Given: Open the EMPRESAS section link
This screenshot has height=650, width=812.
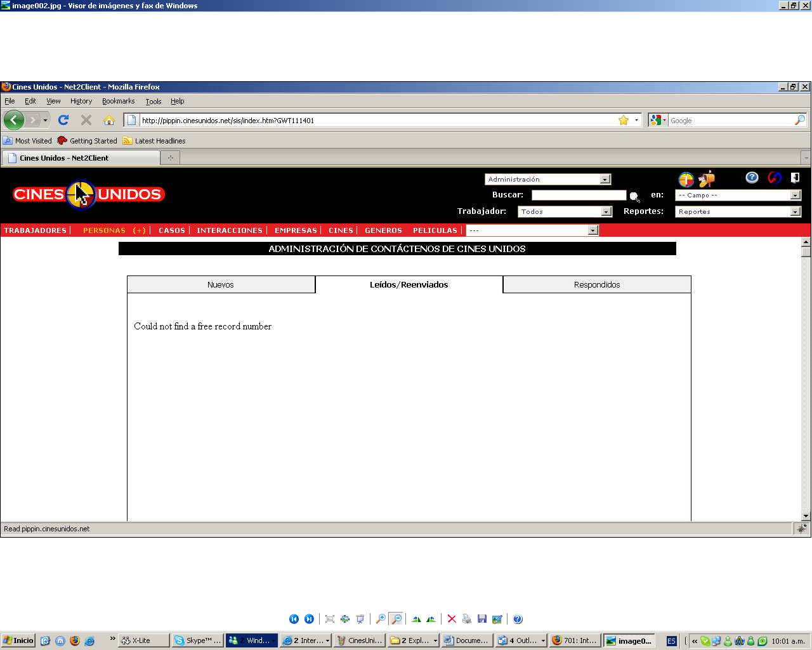Looking at the screenshot, I should pos(296,230).
